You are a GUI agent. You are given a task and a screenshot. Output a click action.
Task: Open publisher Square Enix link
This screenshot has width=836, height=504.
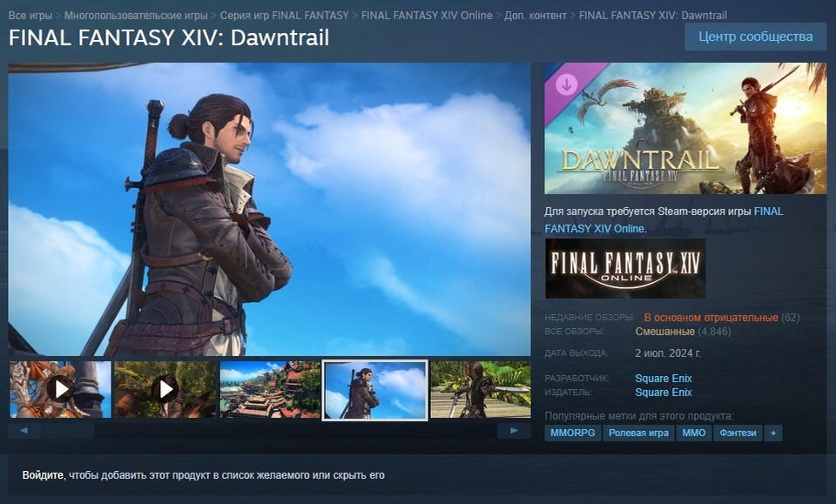(x=664, y=392)
